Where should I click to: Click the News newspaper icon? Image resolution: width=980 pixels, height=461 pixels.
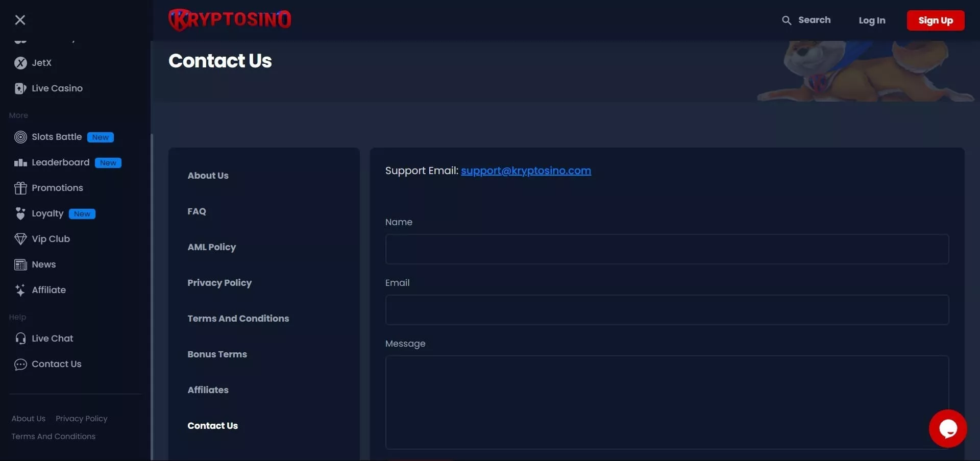[x=20, y=264]
